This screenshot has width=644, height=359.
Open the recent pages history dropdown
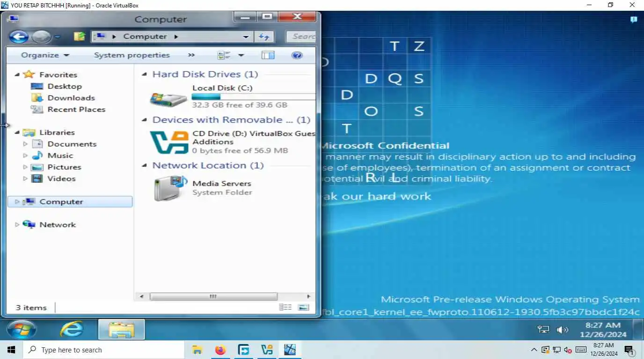coord(57,36)
